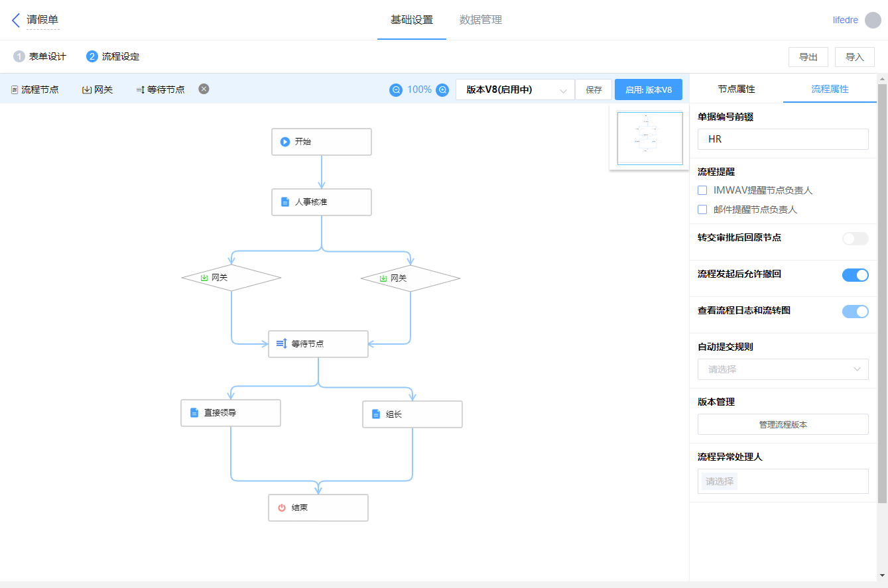The image size is (888, 588).
Task: Expand the 自动提交规则 dropdown
Action: tap(783, 369)
